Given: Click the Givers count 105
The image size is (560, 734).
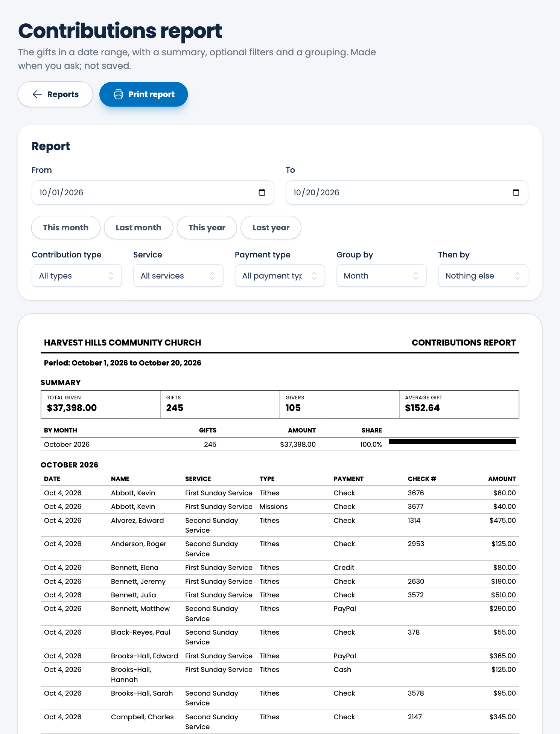Looking at the screenshot, I should coord(293,408).
